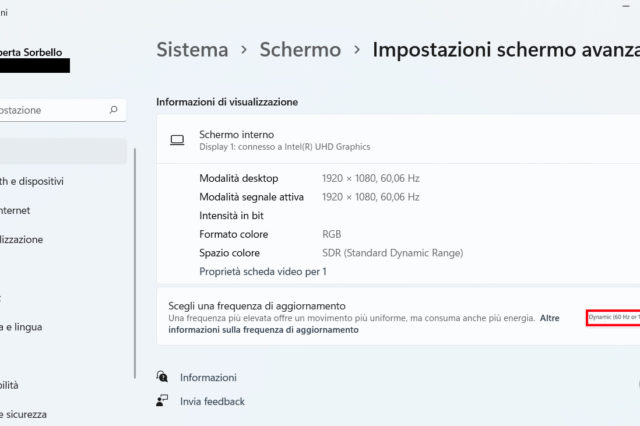Click the Informazioni link
Image resolution: width=640 pixels, height=426 pixels.
point(208,377)
